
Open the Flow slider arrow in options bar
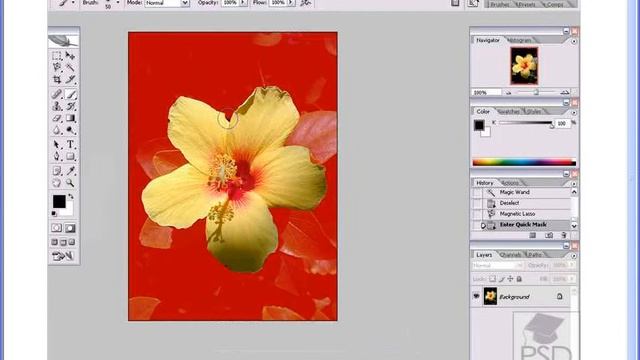point(291,3)
